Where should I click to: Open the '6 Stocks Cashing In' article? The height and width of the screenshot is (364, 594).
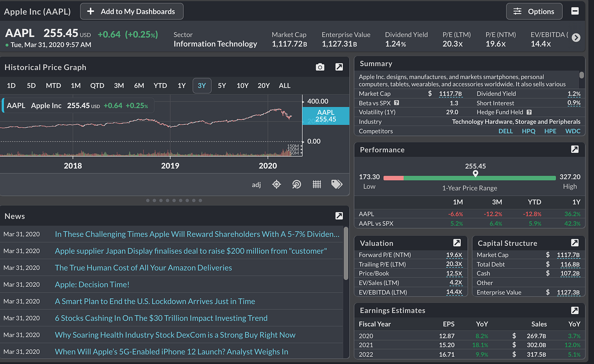click(161, 318)
